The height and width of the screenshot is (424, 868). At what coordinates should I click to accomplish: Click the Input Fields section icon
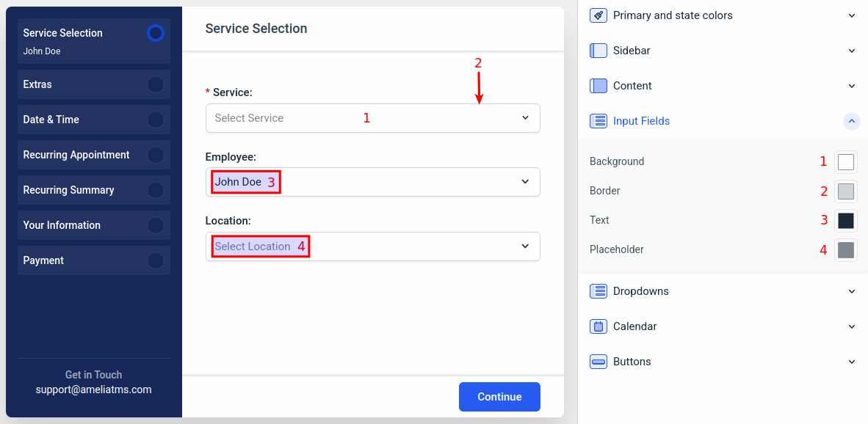(598, 121)
